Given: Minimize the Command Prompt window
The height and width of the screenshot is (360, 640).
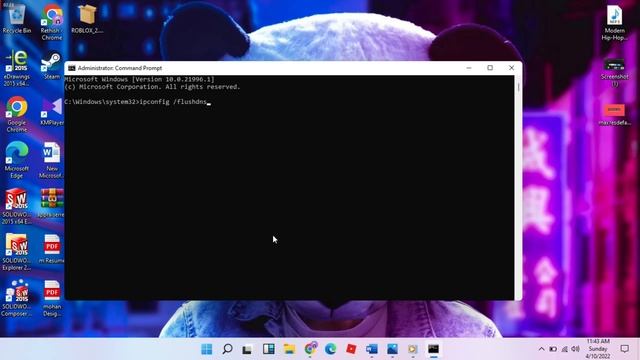Looking at the screenshot, I should click(469, 68).
